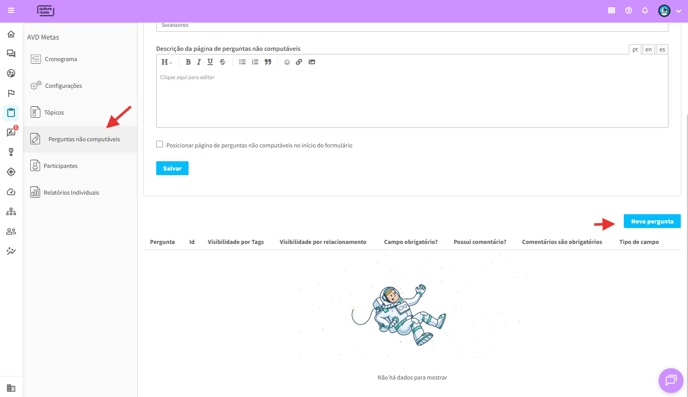The width and height of the screenshot is (688, 397).
Task: Insert an image in the editor
Action: pyautogui.click(x=312, y=62)
